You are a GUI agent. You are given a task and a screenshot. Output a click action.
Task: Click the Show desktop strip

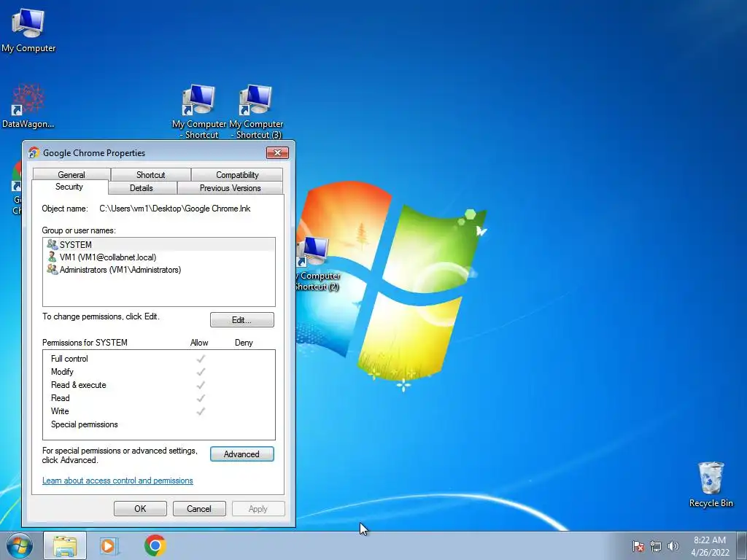point(742,545)
